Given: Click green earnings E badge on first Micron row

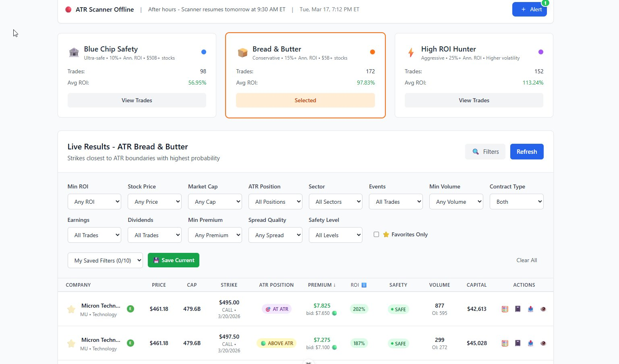Looking at the screenshot, I should [130, 309].
